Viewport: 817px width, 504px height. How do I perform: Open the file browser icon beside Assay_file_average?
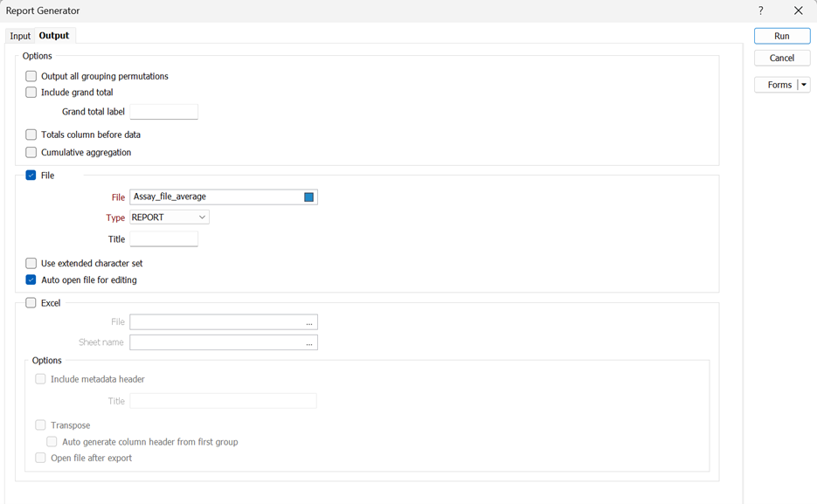(x=308, y=197)
